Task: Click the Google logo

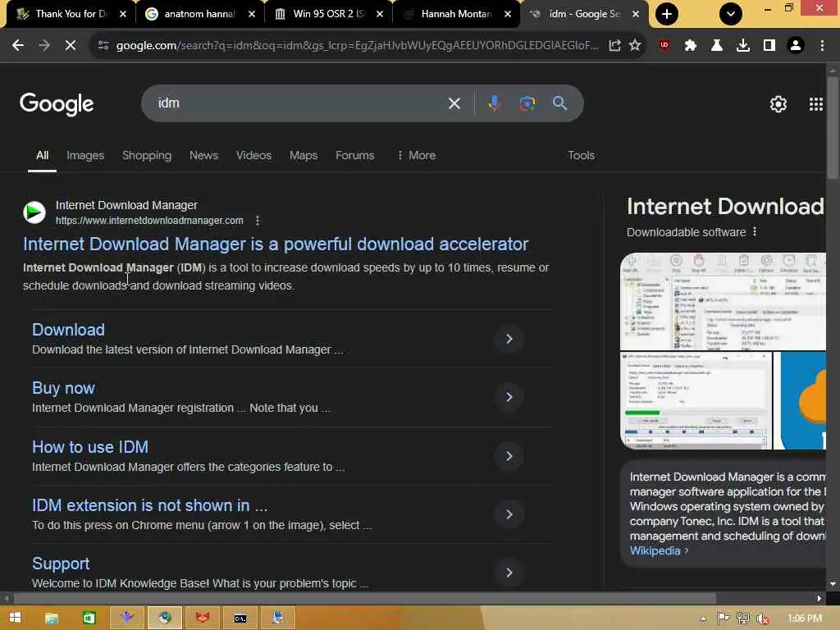Action: (57, 104)
